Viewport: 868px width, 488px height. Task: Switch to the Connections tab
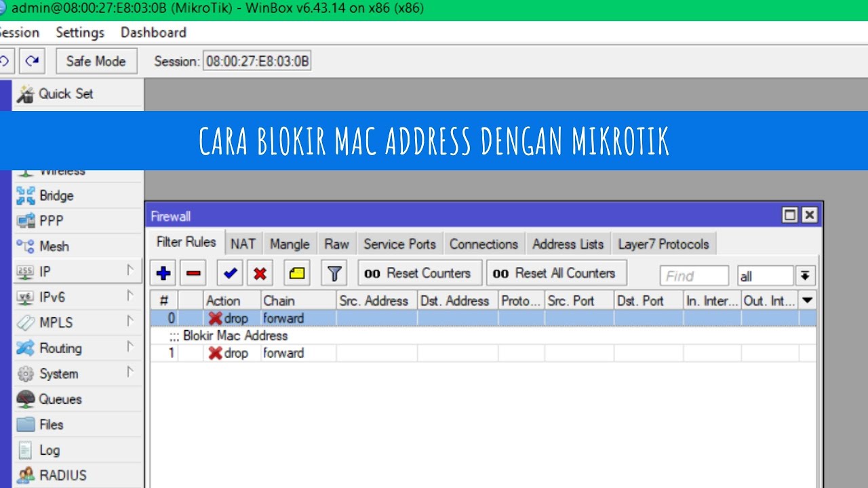tap(484, 244)
